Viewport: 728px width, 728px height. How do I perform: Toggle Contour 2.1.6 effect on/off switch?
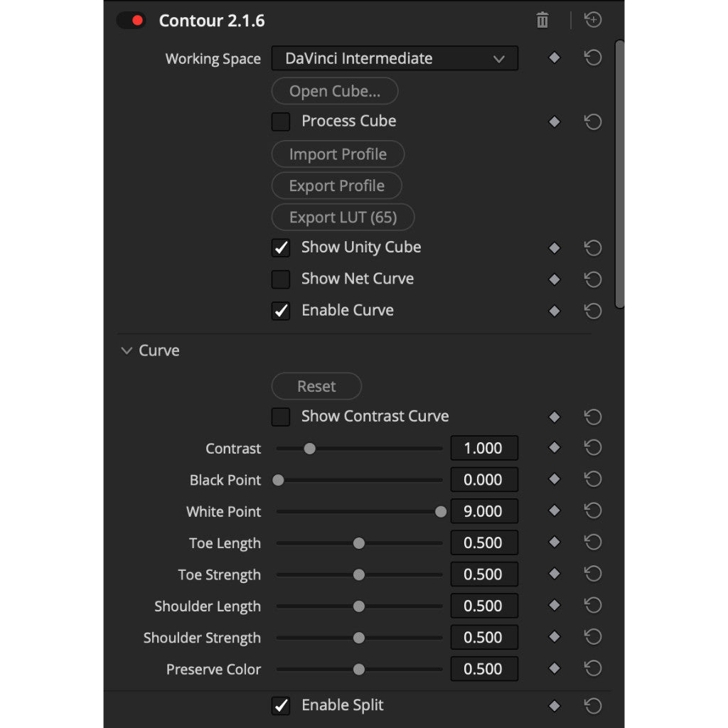[132, 21]
